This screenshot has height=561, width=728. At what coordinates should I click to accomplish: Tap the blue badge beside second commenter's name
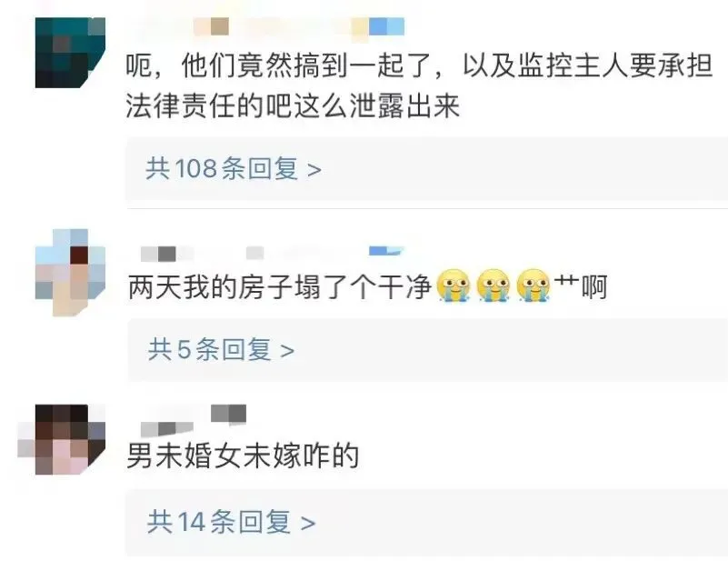386,251
